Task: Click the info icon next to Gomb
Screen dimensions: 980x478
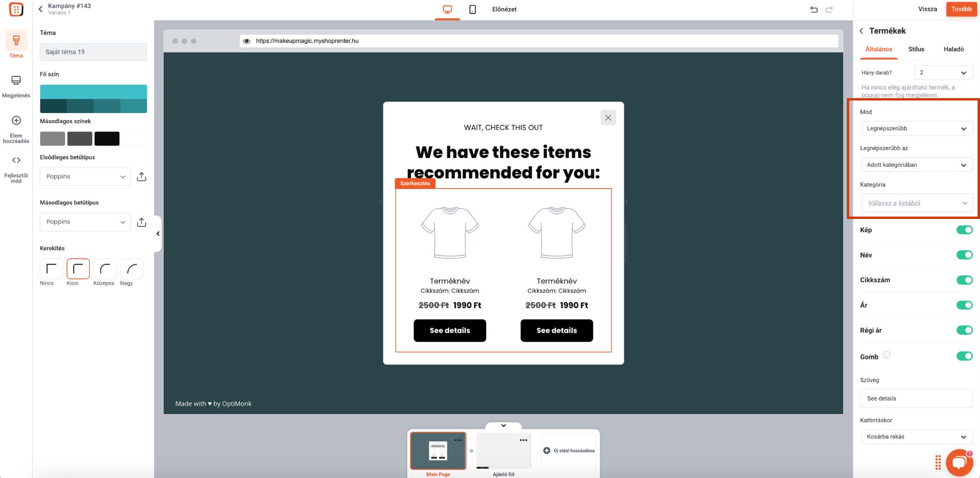Action: pyautogui.click(x=887, y=355)
